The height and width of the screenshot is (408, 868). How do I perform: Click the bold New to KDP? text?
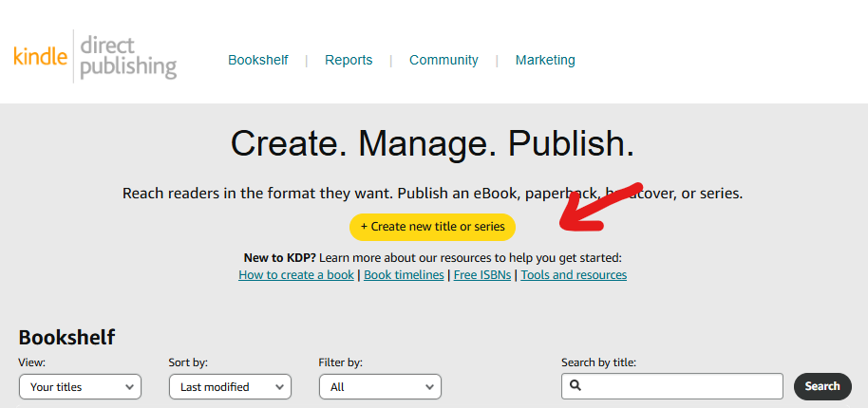pyautogui.click(x=280, y=257)
